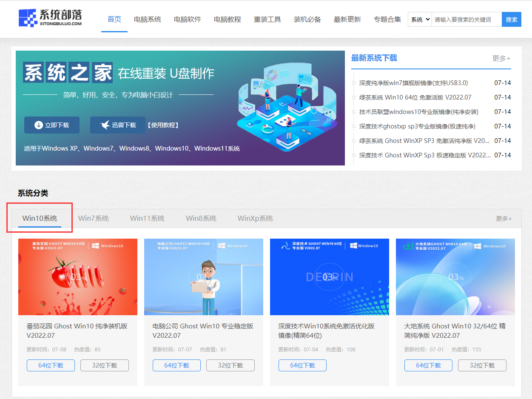Image resolution: width=532 pixels, height=399 pixels.
Task: Click 更多+ in the 系统分类 tab bar
Action: pyautogui.click(x=504, y=218)
